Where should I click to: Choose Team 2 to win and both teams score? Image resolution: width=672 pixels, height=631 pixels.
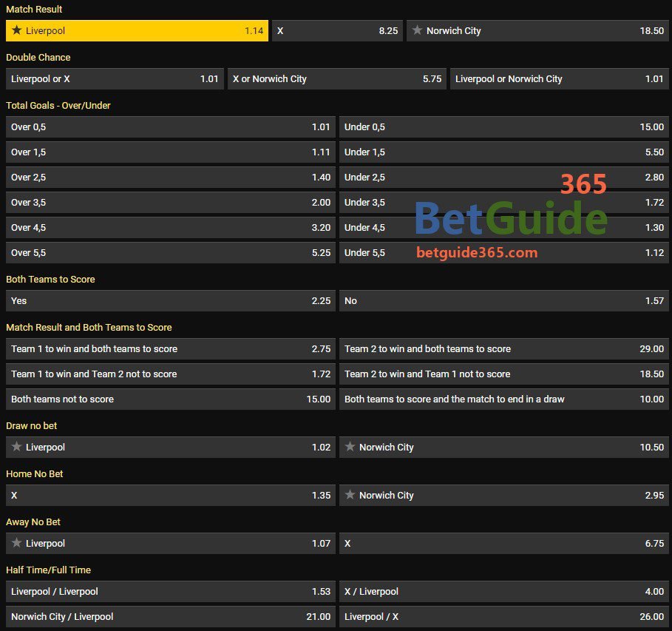click(504, 348)
